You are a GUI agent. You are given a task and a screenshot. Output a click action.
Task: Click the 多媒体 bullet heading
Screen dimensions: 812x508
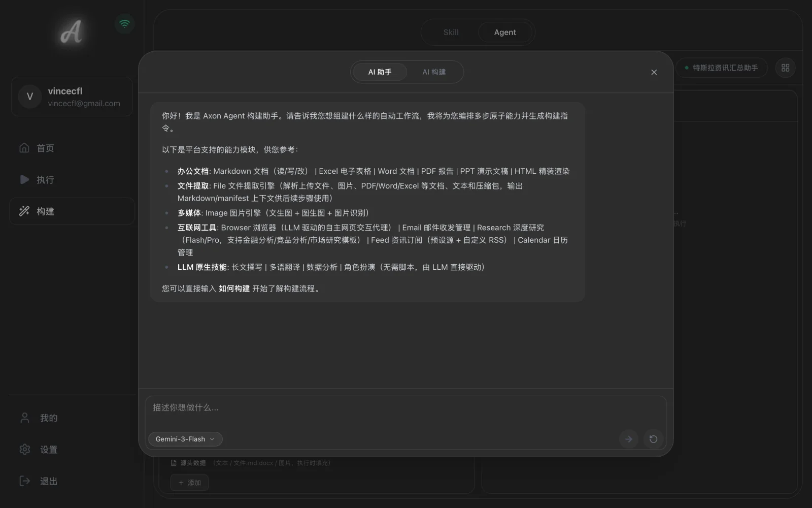point(189,213)
